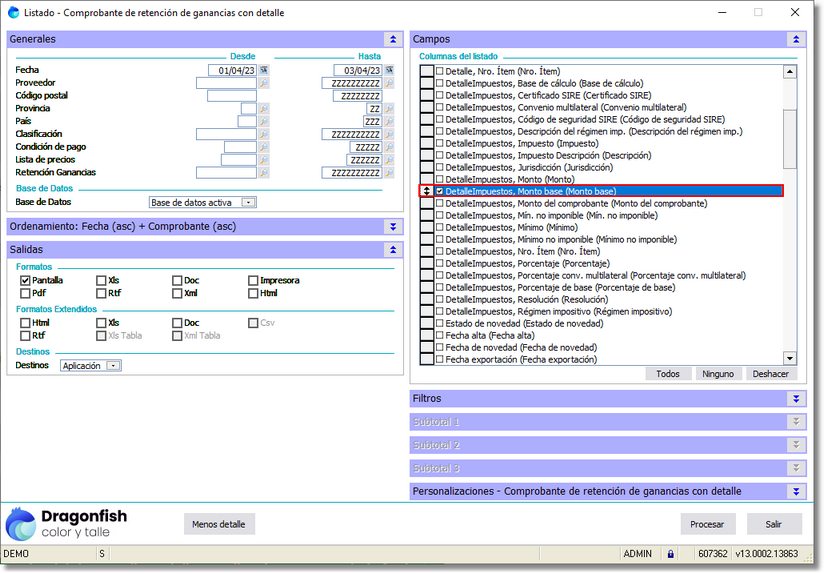Click the padlock icon in status bar
824x574 pixels.
tap(671, 554)
